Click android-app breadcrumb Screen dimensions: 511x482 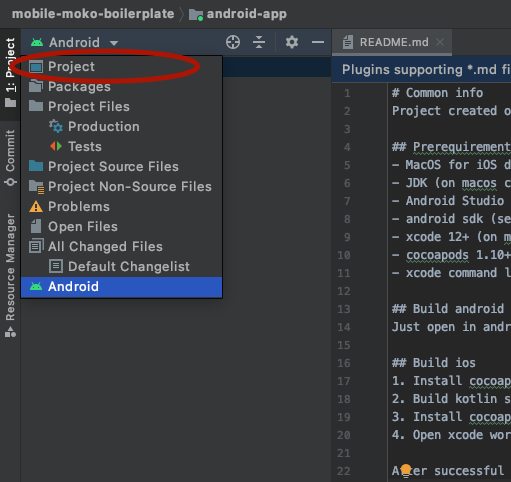[x=246, y=14]
